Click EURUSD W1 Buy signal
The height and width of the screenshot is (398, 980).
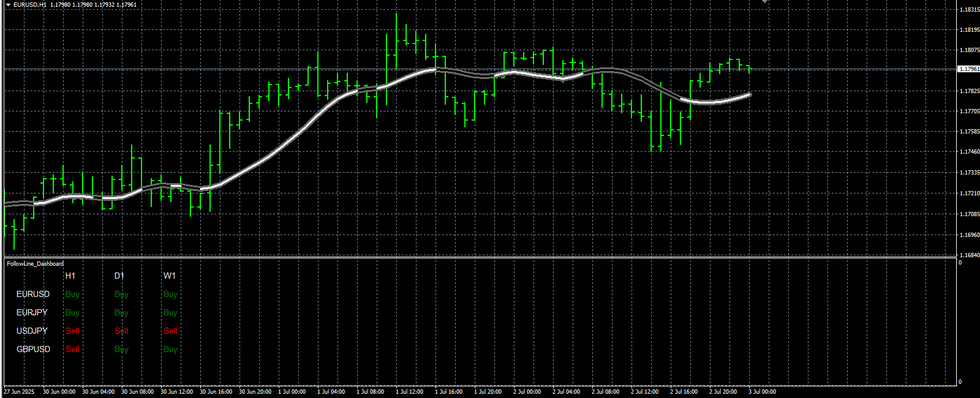pyautogui.click(x=170, y=295)
